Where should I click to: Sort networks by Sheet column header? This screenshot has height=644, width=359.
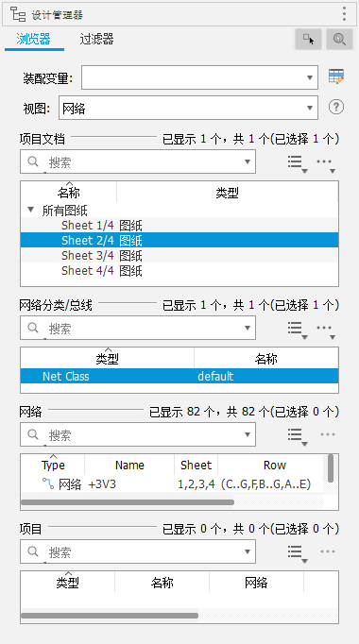tap(196, 465)
